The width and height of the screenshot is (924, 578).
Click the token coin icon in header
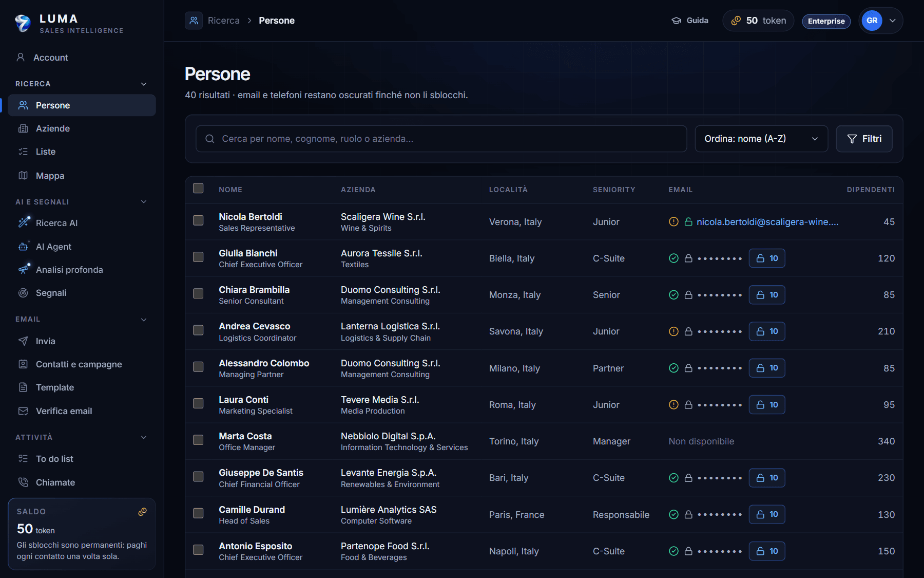point(736,21)
